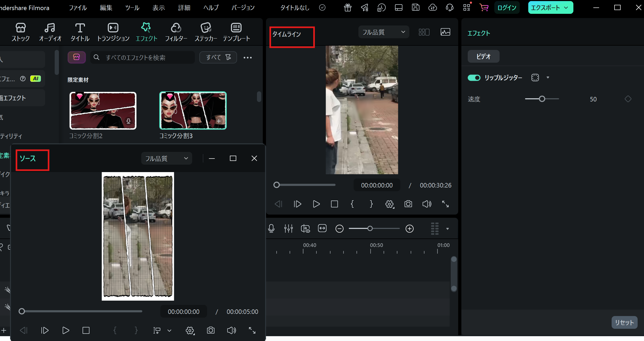Click the paper plane share icon
Screen dimensions: 644x341
(x=365, y=8)
